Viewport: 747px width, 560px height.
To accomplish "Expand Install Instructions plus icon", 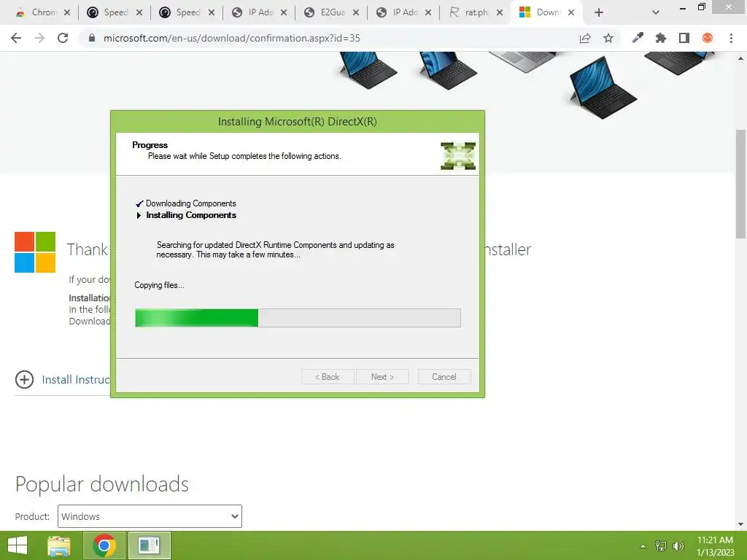I will [24, 379].
